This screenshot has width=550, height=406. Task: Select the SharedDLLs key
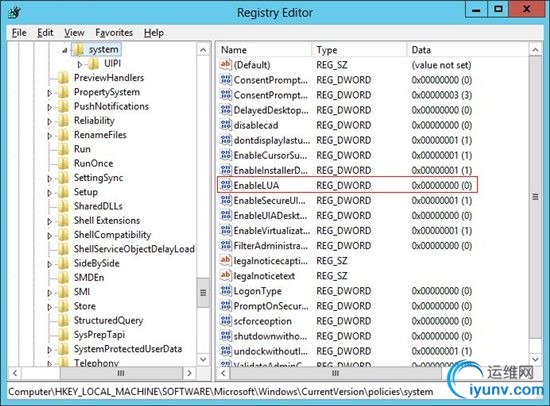[x=98, y=206]
